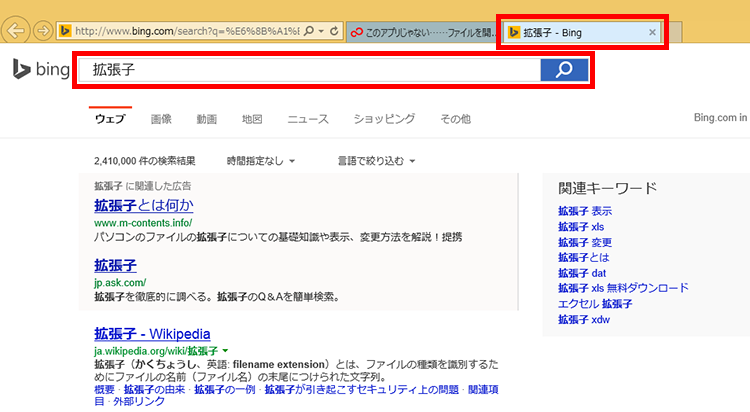This screenshot has height=412, width=750.
Task: Switch to the このアプリじゃない browser tab
Action: 422,32
